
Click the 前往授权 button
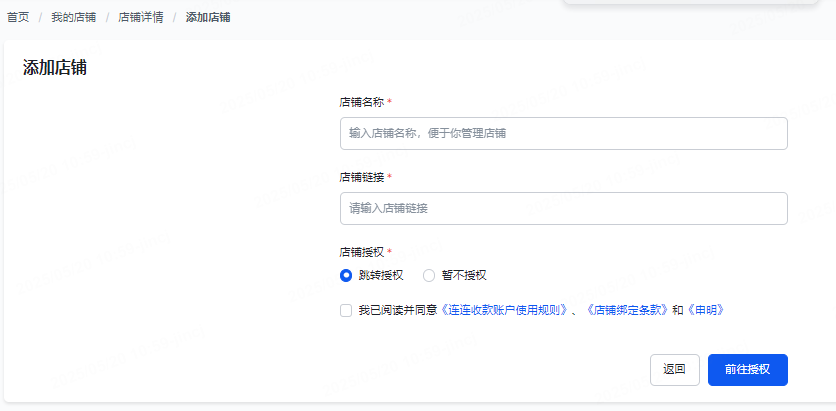point(747,369)
